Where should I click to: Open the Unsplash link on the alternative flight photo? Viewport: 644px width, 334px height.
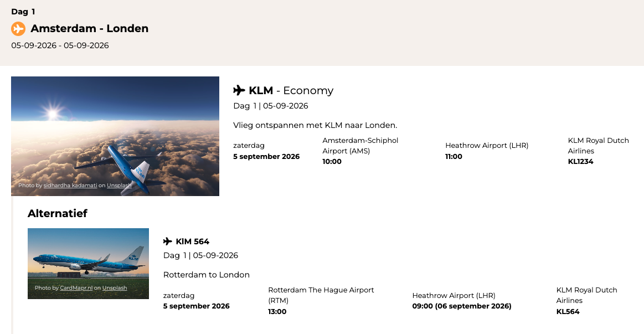115,288
